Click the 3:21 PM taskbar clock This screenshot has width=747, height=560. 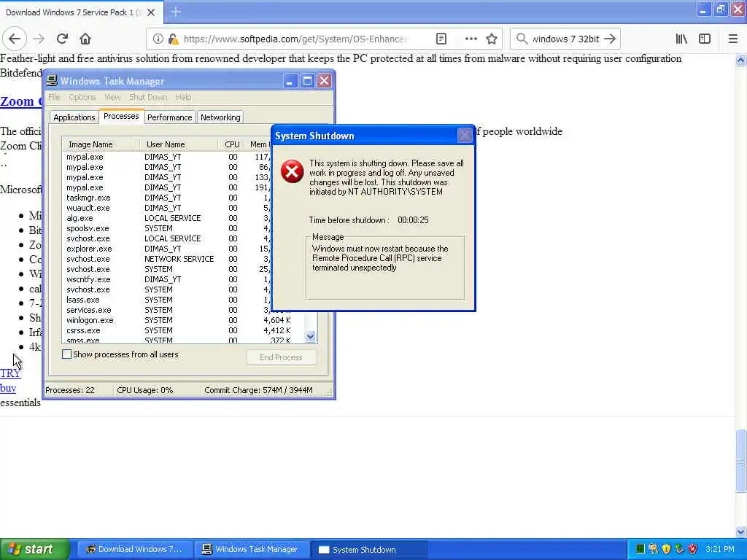[720, 549]
